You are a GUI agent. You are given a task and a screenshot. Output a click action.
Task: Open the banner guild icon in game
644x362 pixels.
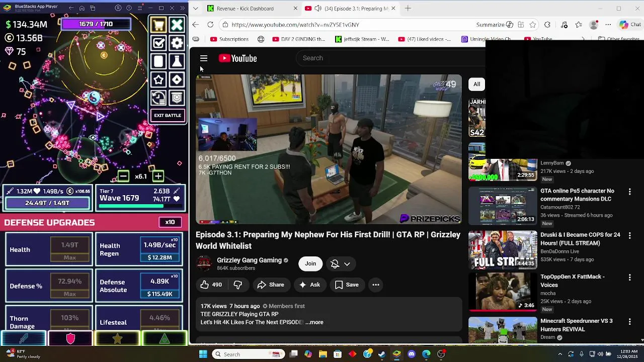(x=177, y=98)
